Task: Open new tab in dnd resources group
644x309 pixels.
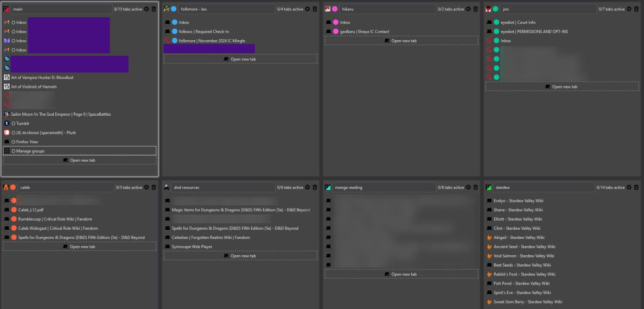Action: pos(240,256)
